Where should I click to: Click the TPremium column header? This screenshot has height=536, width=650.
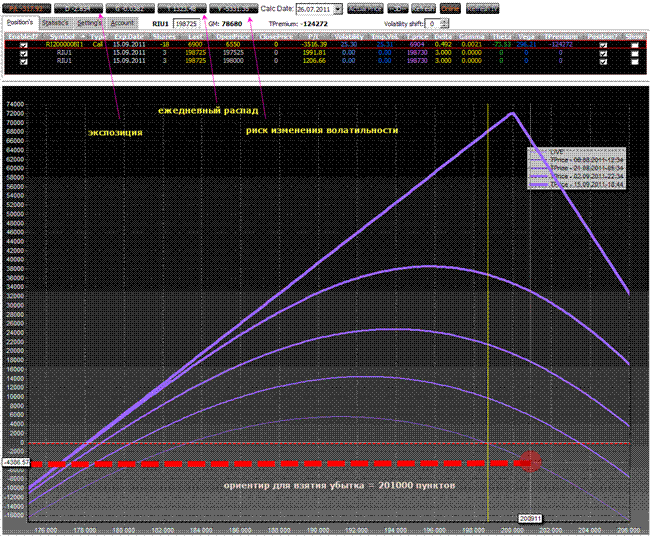560,36
